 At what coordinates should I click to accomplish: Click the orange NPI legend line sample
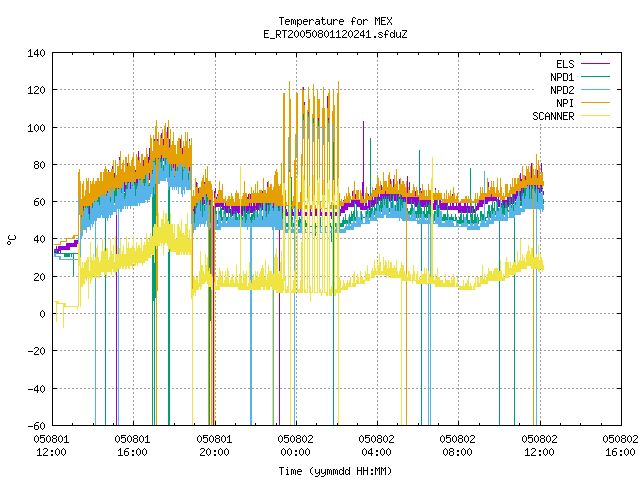[x=596, y=103]
